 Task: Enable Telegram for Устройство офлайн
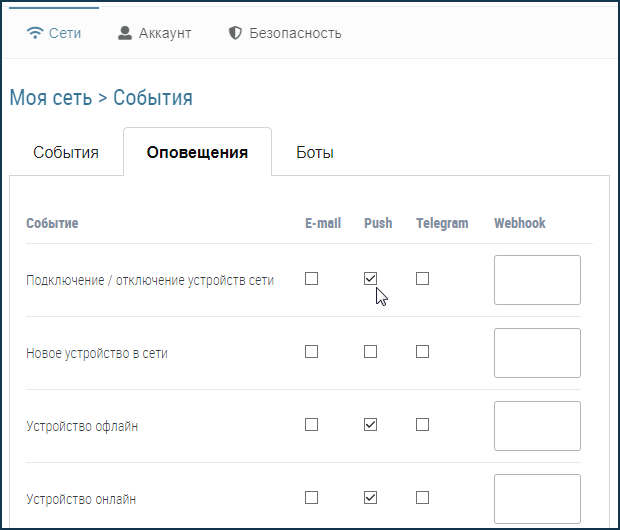coord(422,425)
